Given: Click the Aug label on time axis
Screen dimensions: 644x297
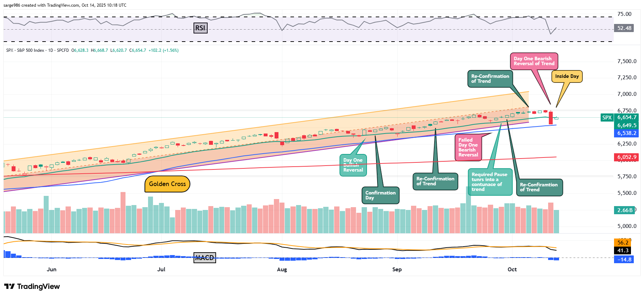Looking at the screenshot, I should click(x=282, y=270).
